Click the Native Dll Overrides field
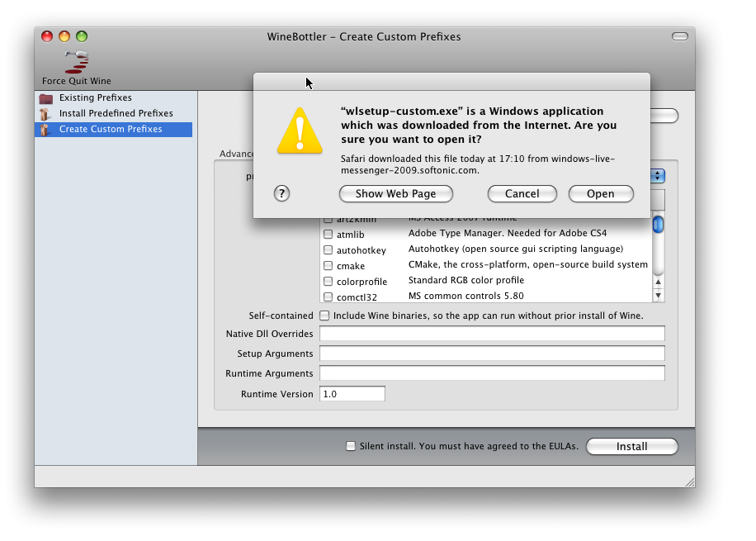Image resolution: width=756 pixels, height=541 pixels. pyautogui.click(x=492, y=334)
